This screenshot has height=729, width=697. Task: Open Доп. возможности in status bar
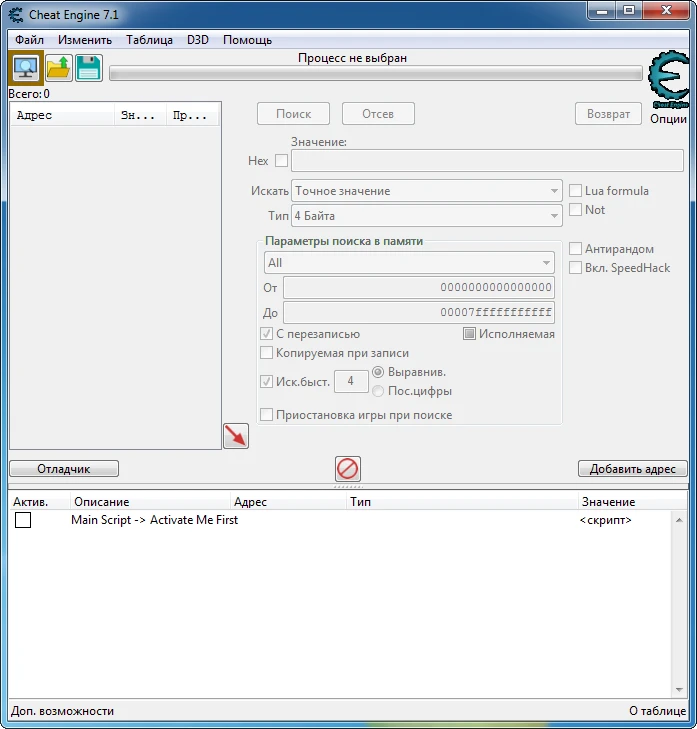[x=62, y=711]
